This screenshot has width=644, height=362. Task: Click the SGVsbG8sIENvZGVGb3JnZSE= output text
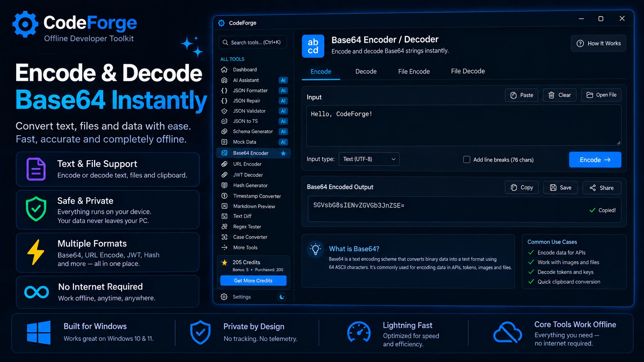359,205
